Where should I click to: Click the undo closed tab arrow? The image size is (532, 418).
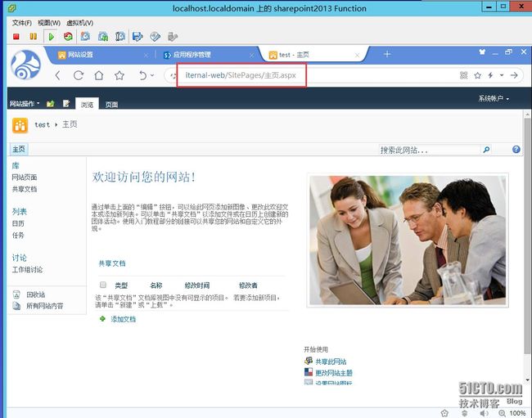(143, 75)
